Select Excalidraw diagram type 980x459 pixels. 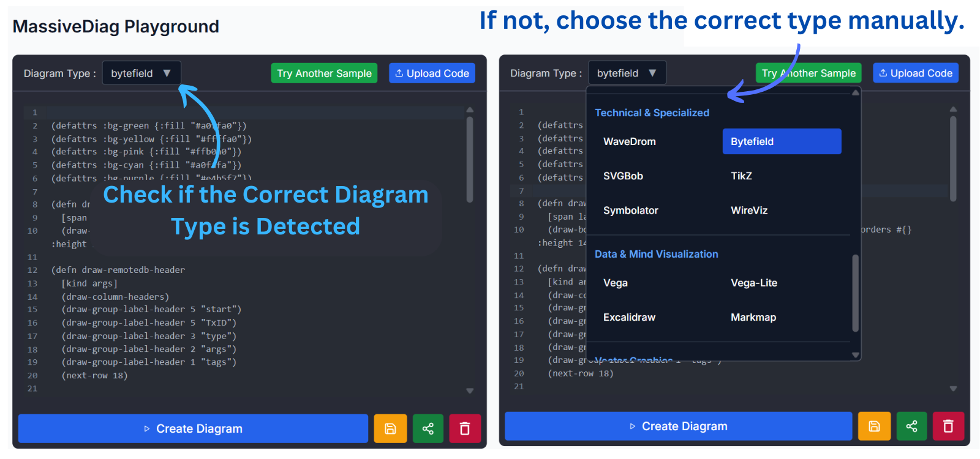(x=629, y=317)
